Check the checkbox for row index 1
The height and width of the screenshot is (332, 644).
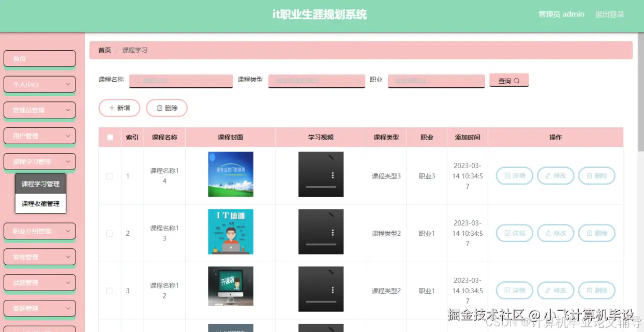coord(109,176)
